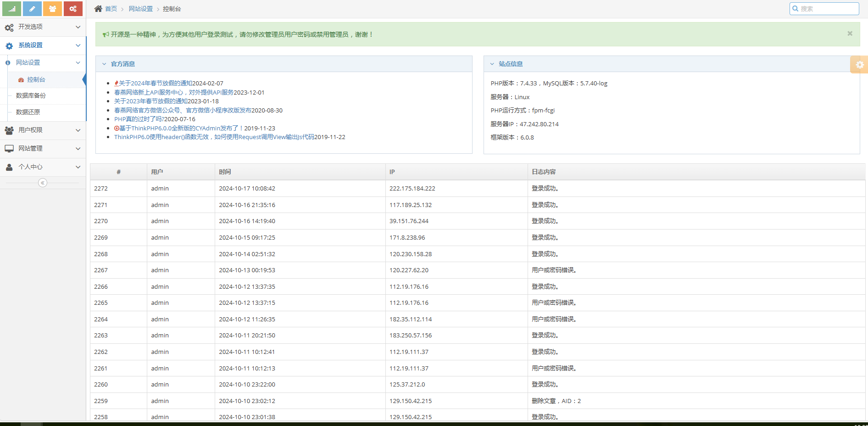Collapse the 官方消息 panel chevron
The width and height of the screenshot is (868, 426).
pos(104,64)
